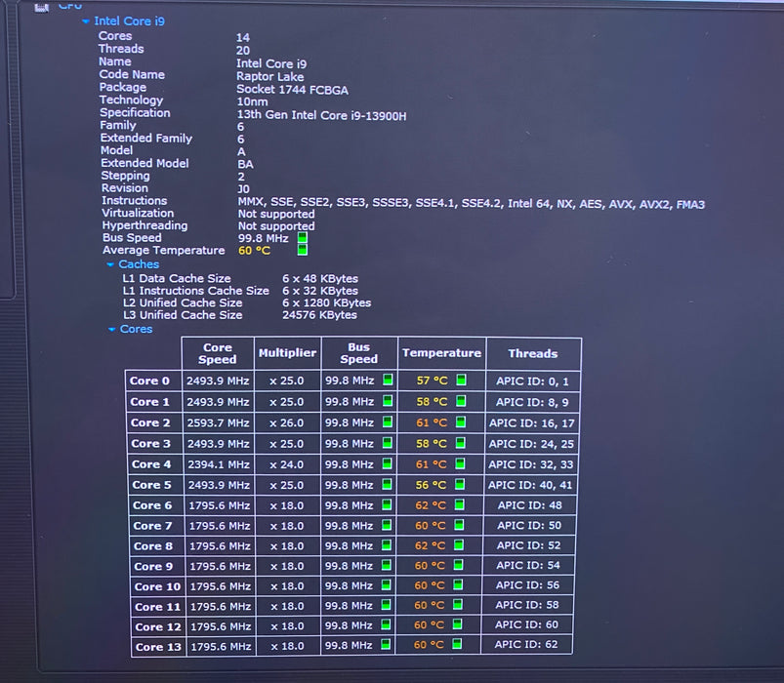The height and width of the screenshot is (683, 784).
Task: Click the Specification 13th Gen i9-13900H value
Action: point(321,116)
